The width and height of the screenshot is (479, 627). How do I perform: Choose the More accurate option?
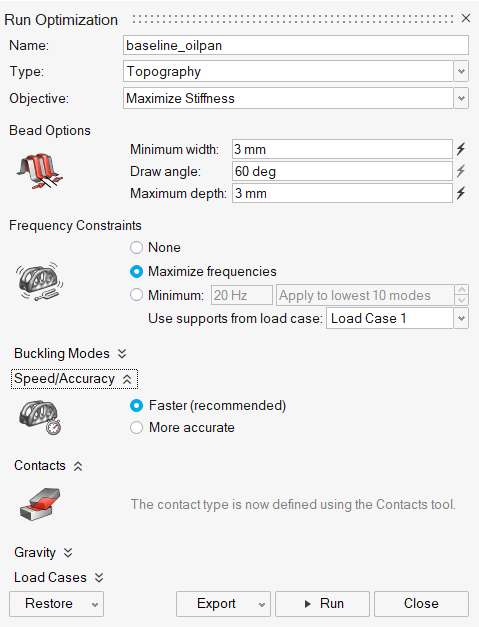[x=136, y=427]
